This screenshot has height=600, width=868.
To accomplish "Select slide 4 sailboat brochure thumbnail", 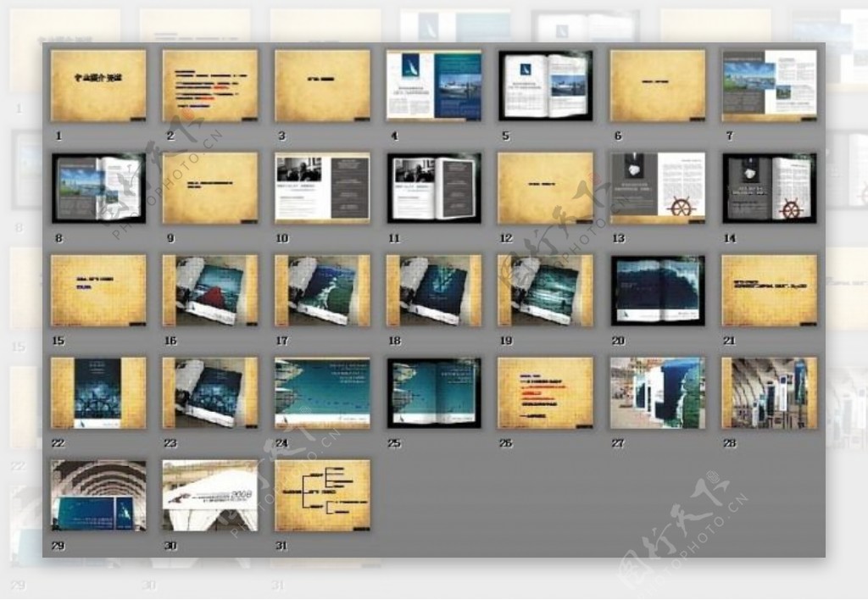I will click(x=434, y=86).
